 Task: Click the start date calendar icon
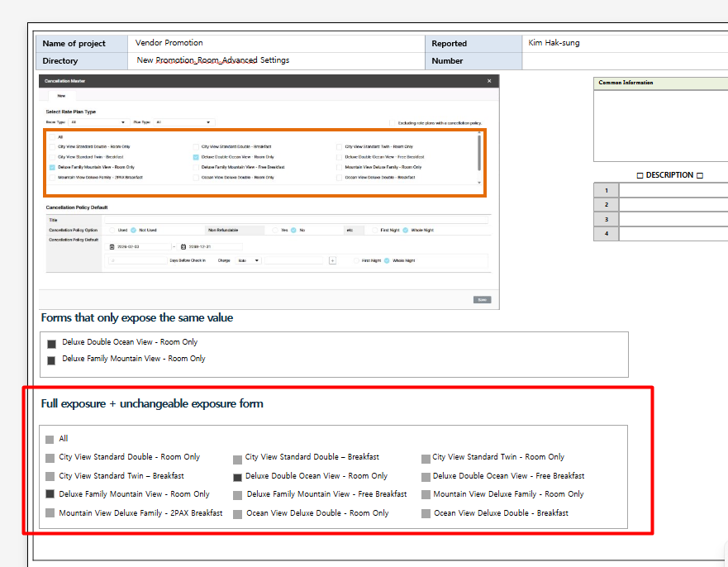point(112,246)
